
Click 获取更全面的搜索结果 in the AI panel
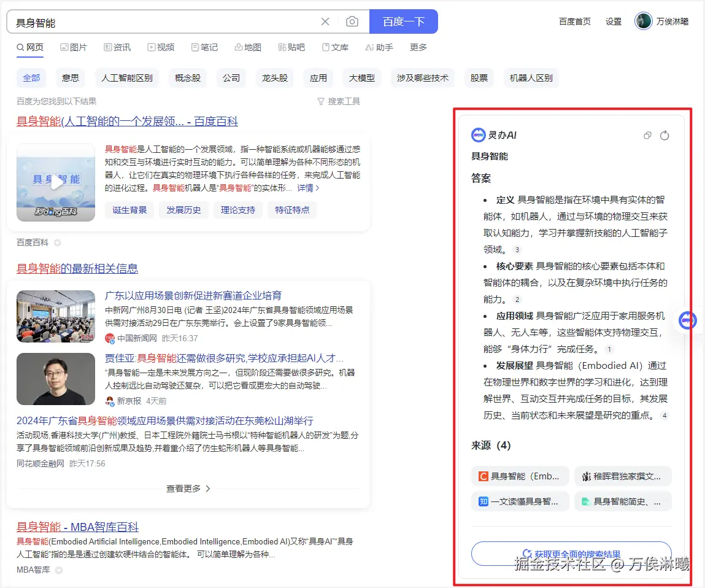click(571, 553)
